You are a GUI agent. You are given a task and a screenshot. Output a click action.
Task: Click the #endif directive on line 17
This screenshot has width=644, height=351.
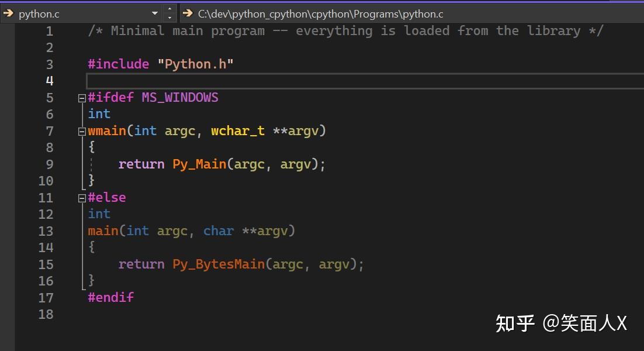(110, 297)
